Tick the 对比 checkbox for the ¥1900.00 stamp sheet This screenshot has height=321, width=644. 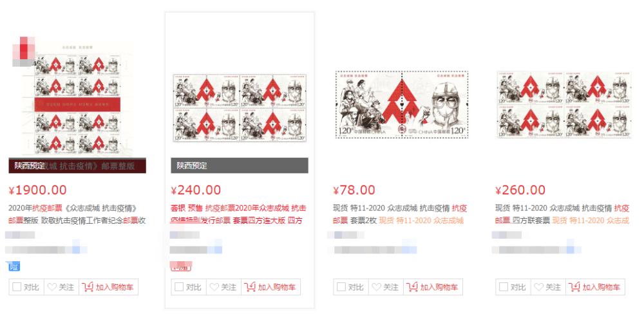[x=17, y=287]
